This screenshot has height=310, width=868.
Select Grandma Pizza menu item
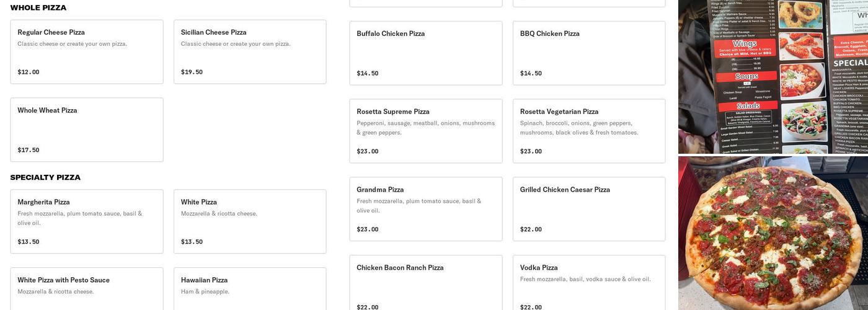tap(426, 209)
